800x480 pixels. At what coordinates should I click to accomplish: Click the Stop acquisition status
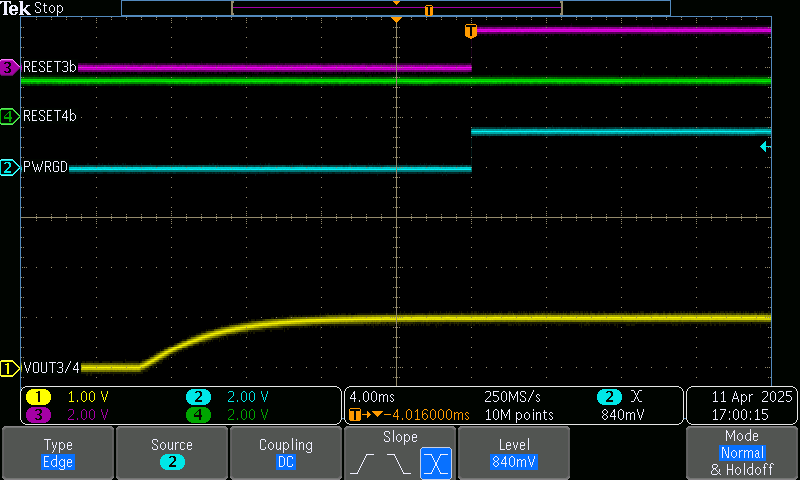pyautogui.click(x=49, y=8)
